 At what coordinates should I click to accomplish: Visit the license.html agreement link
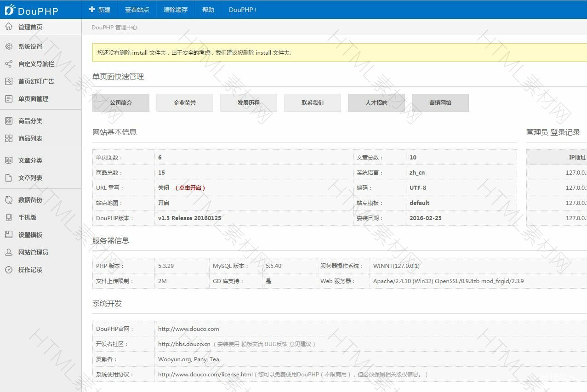point(205,375)
